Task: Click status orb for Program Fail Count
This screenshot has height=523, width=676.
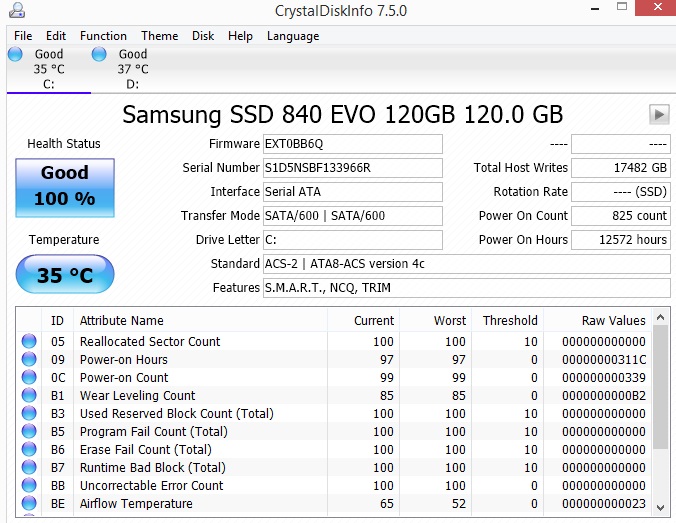Action: [x=29, y=431]
